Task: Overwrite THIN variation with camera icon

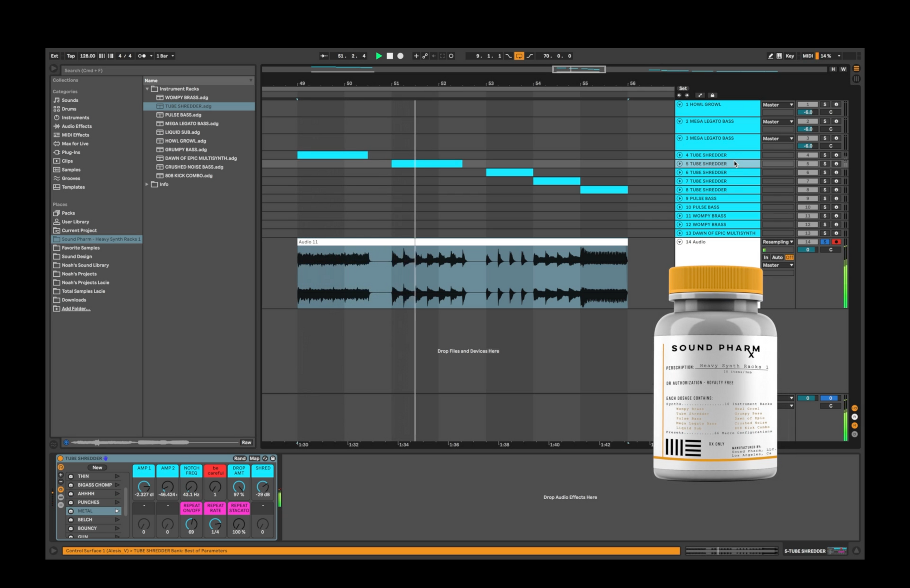Action: pos(71,476)
